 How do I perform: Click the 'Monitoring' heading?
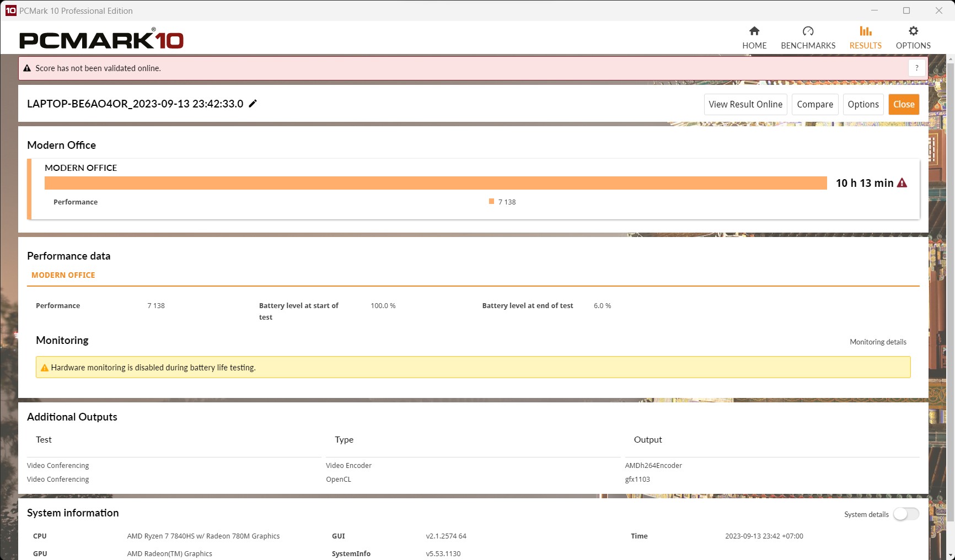pos(62,340)
